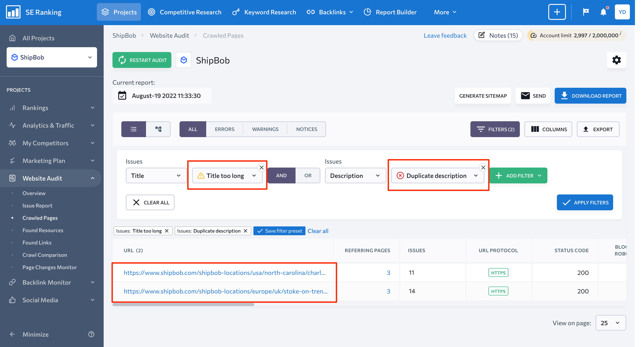The width and height of the screenshot is (644, 347).
Task: Click the calendar icon of current report
Action: pyautogui.click(x=122, y=96)
